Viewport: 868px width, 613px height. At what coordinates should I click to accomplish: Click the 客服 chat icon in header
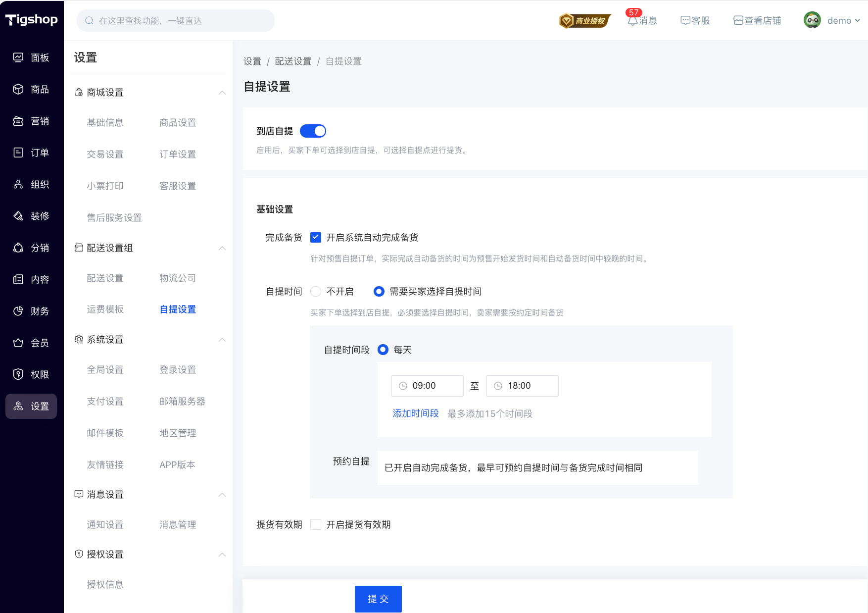(x=685, y=21)
